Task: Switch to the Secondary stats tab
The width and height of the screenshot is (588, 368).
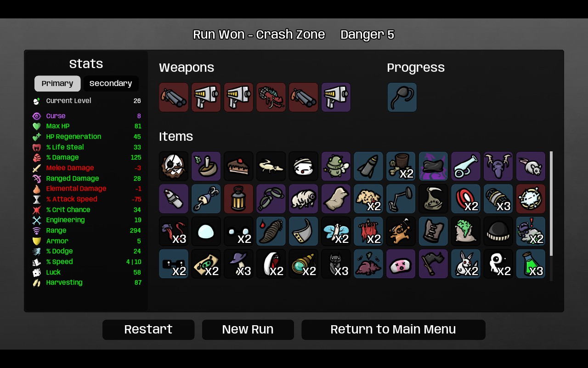Action: click(111, 83)
